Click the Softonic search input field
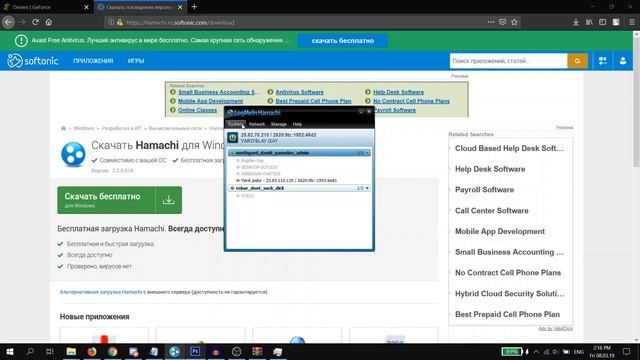This screenshot has width=640, height=360. (509, 61)
